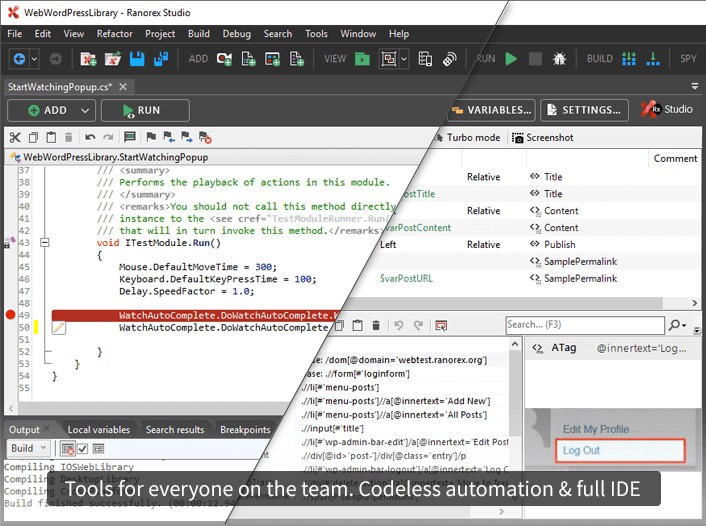Toggle the checkbox in Output panel toolbar
This screenshot has width=706, height=526.
pyautogui.click(x=84, y=448)
